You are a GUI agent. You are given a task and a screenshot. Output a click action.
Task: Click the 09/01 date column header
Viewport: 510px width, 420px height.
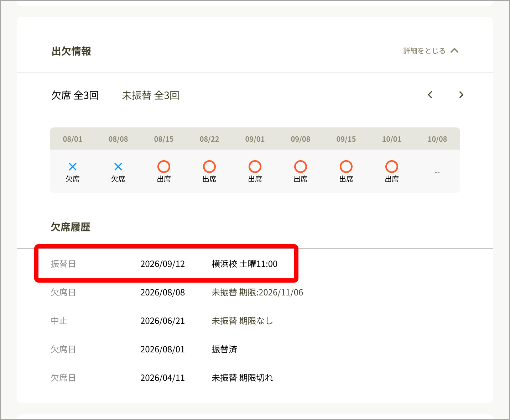click(x=255, y=139)
